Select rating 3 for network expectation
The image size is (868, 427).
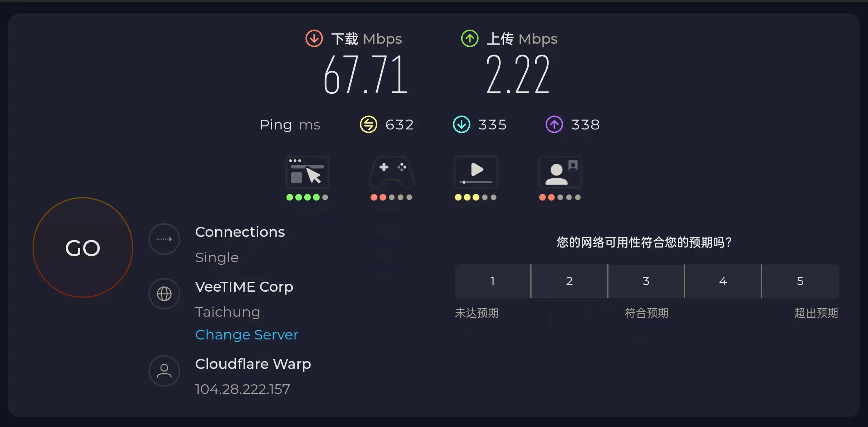[646, 281]
